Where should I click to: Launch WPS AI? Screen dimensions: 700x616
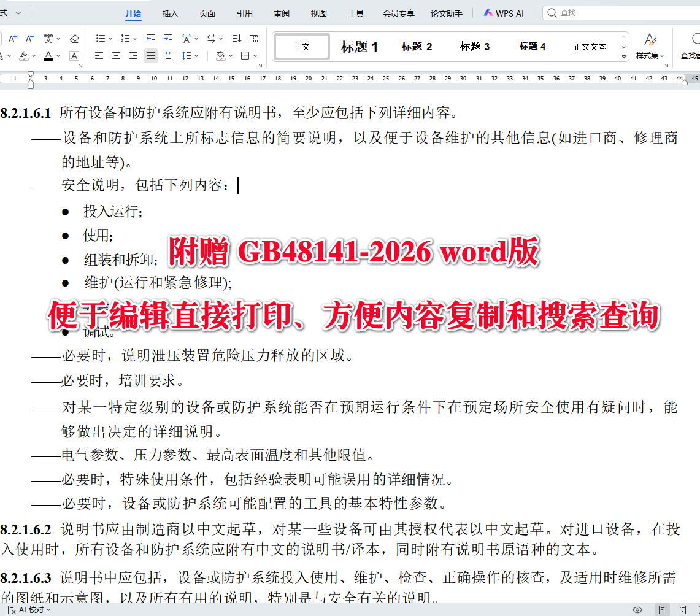coord(504,13)
